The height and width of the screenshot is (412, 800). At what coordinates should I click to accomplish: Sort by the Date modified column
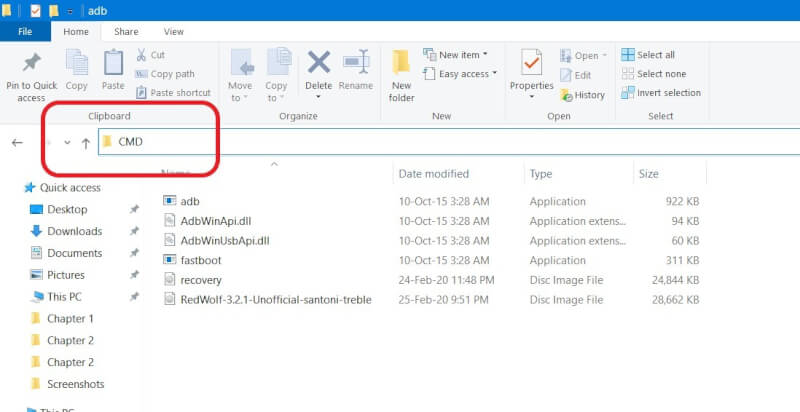pyautogui.click(x=434, y=174)
